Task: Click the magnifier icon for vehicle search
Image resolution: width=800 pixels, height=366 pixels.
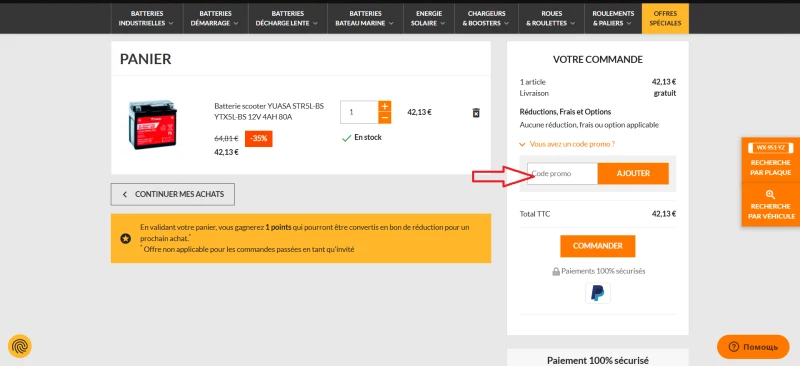Action: [770, 194]
